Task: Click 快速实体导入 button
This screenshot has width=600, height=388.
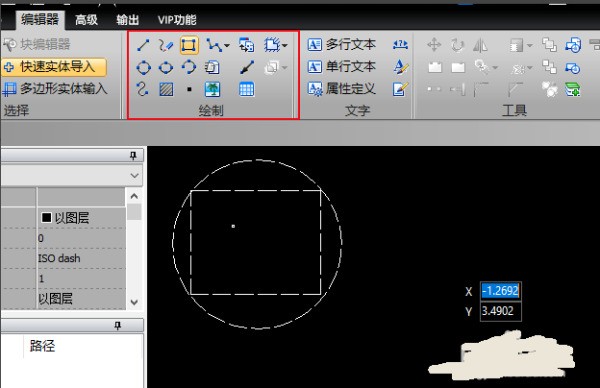Action: point(54,67)
